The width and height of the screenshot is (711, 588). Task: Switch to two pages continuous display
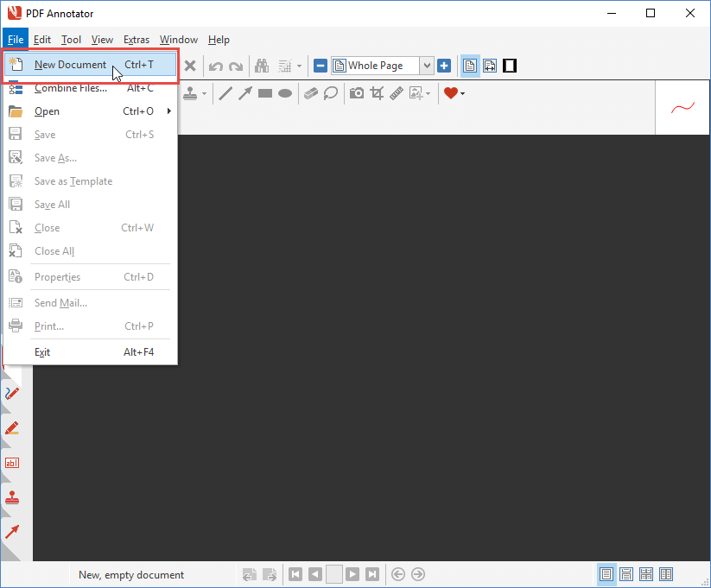[x=646, y=574]
